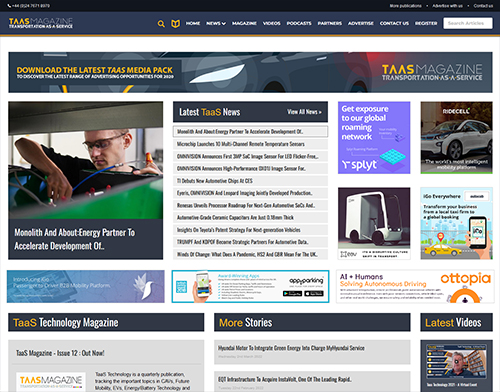The height and width of the screenshot is (392, 500).
Task: Open the Magazine menu item
Action: (244, 23)
